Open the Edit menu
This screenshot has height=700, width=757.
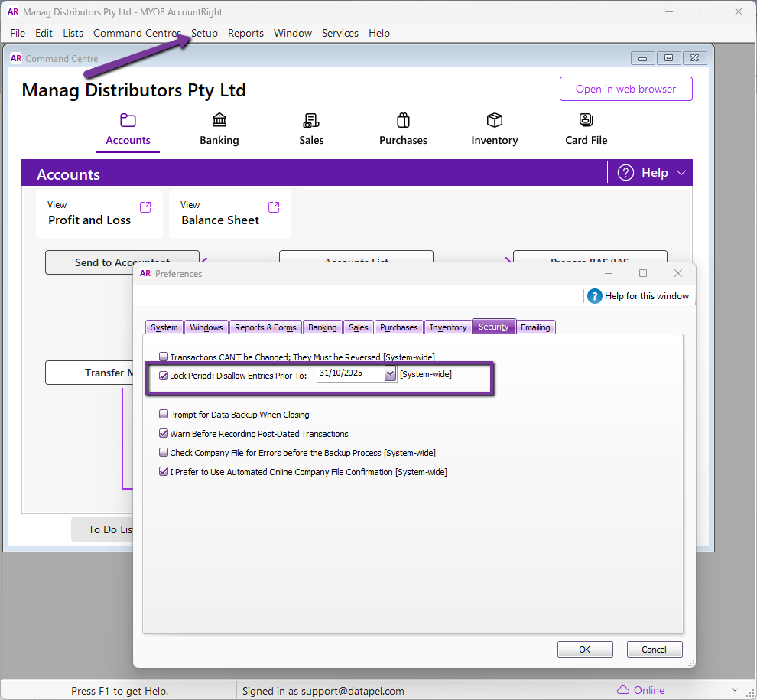(x=44, y=34)
